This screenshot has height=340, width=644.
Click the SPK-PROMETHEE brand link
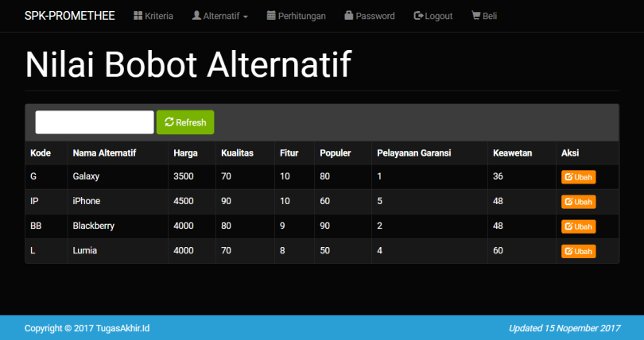69,16
